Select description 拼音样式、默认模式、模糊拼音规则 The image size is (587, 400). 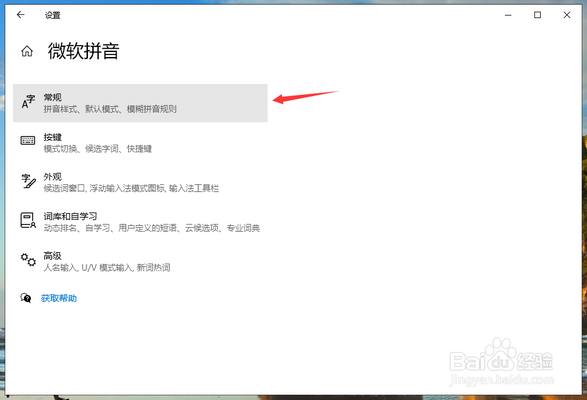(110, 109)
